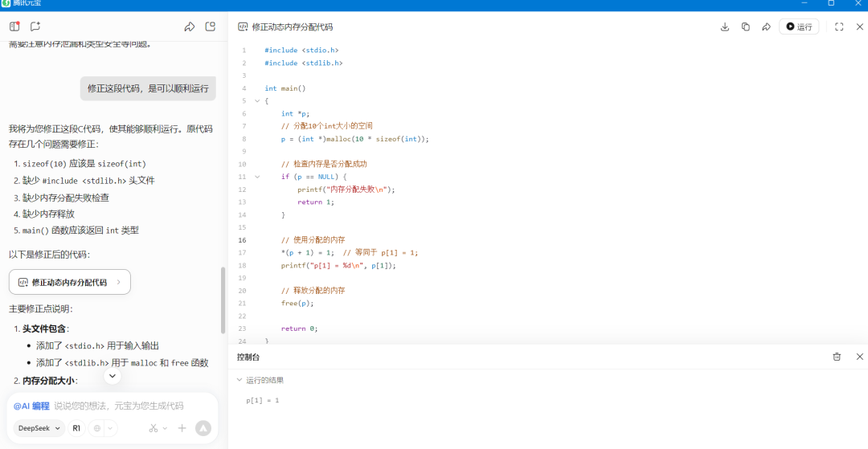The image size is (868, 449).
Task: Click the console output p[1] = 1
Action: pos(263,400)
